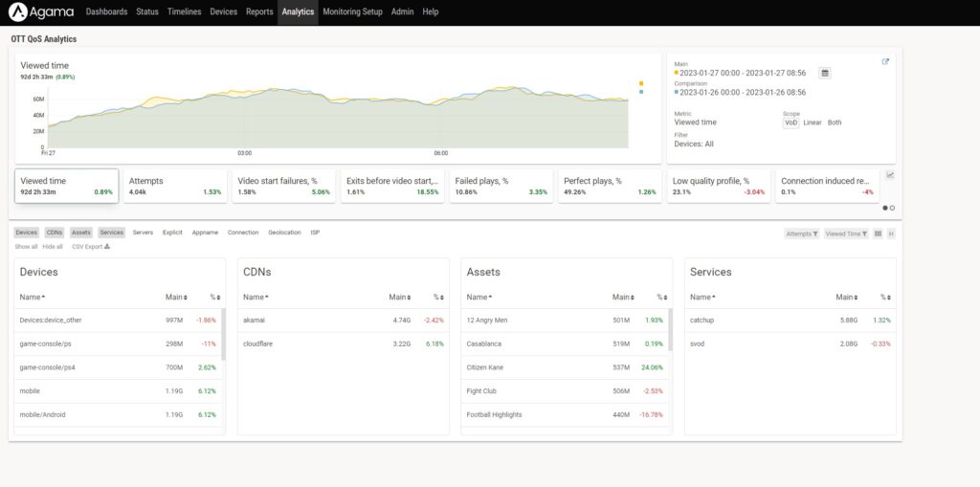The width and height of the screenshot is (980, 487).
Task: Select the Linear scope option
Action: click(812, 122)
